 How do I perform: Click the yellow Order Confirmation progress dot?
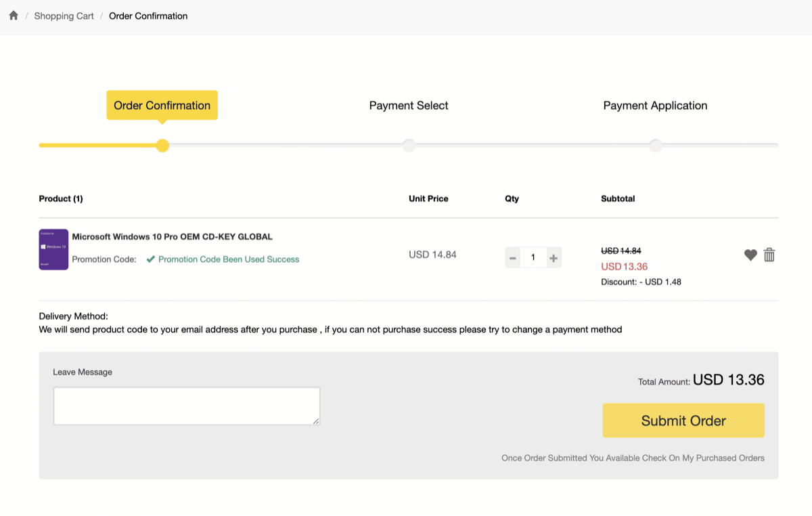tap(162, 146)
